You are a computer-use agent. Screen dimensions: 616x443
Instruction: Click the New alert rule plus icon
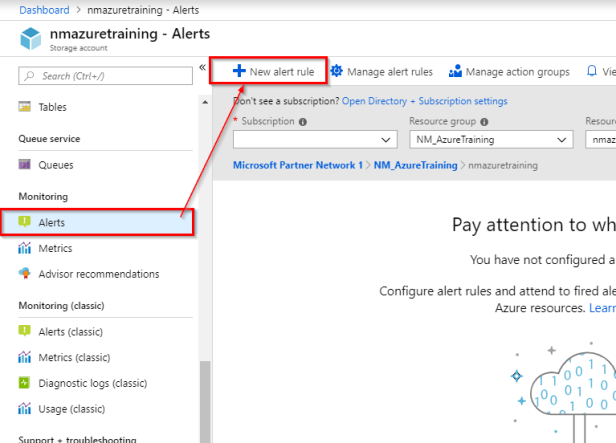[239, 71]
